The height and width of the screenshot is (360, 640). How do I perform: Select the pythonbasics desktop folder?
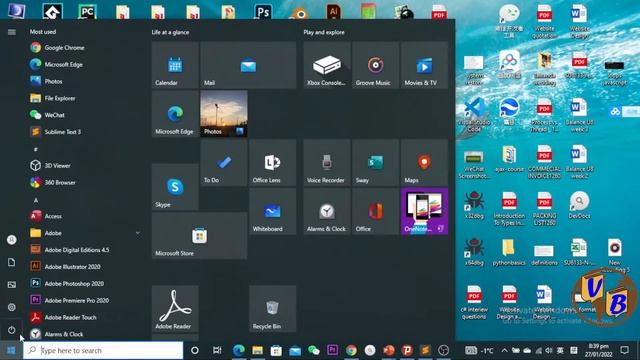point(509,252)
